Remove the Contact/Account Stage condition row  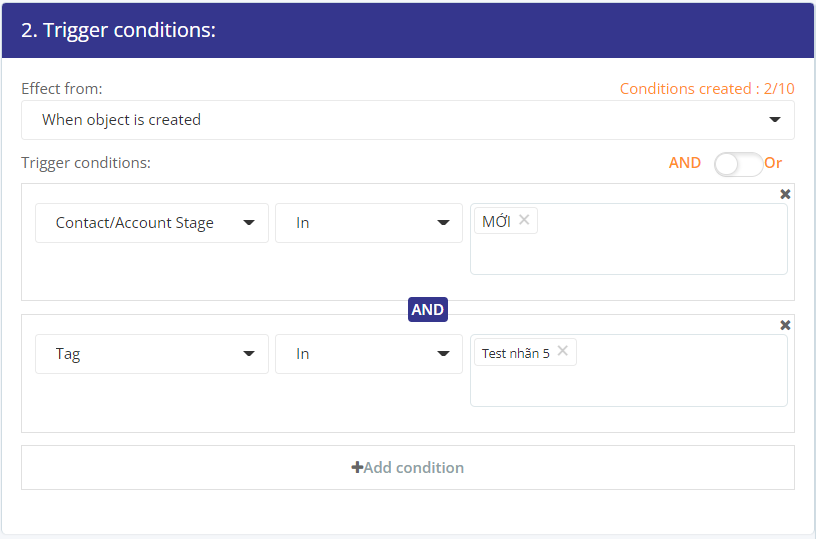tap(785, 194)
